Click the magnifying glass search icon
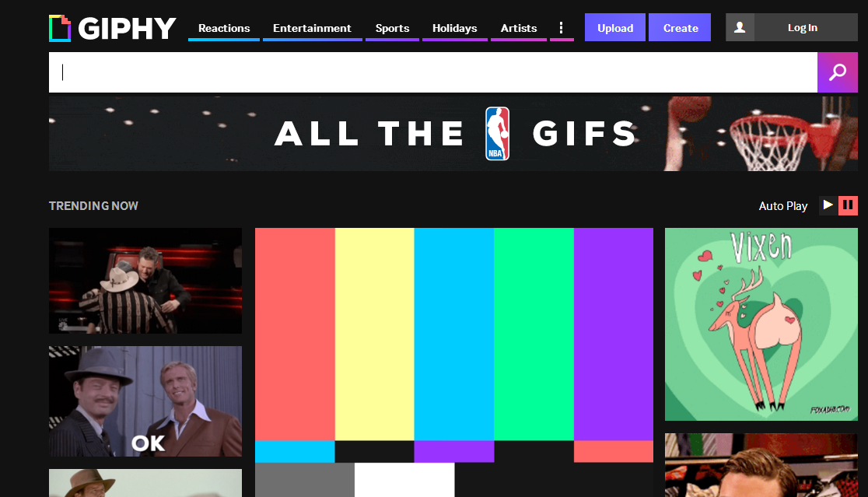 [x=837, y=72]
